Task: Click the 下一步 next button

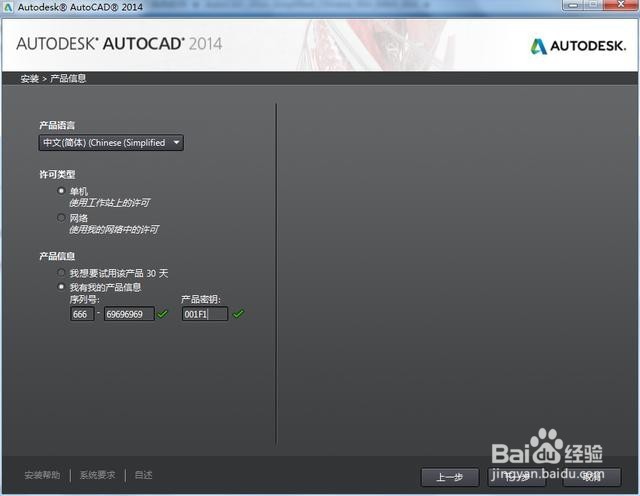Action: [x=517, y=477]
